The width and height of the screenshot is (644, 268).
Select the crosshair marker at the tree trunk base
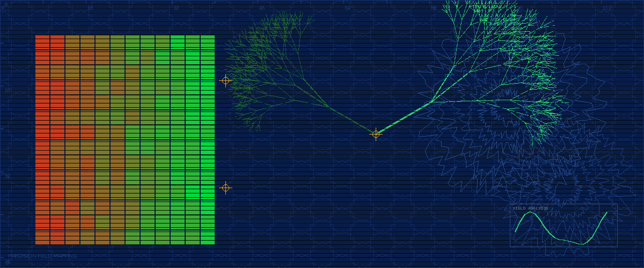click(376, 134)
